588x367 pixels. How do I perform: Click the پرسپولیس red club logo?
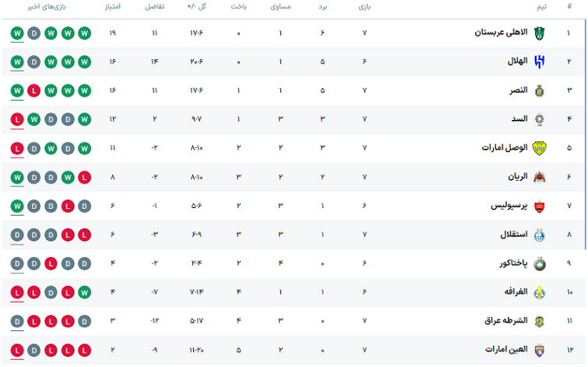pos(539,206)
